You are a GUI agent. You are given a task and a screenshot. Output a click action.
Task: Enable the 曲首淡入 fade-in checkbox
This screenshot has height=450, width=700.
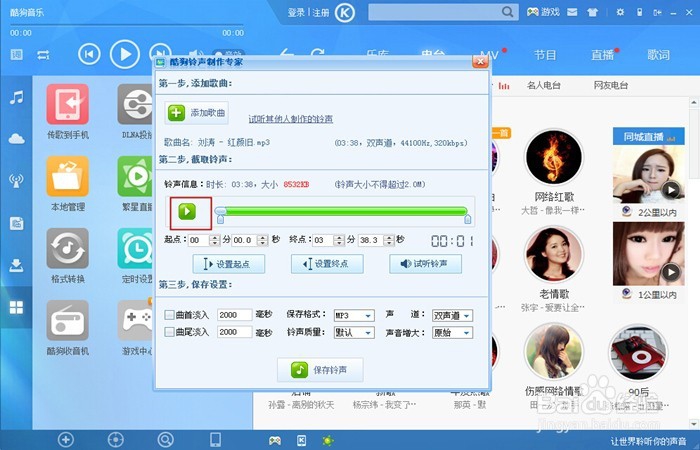point(169,315)
